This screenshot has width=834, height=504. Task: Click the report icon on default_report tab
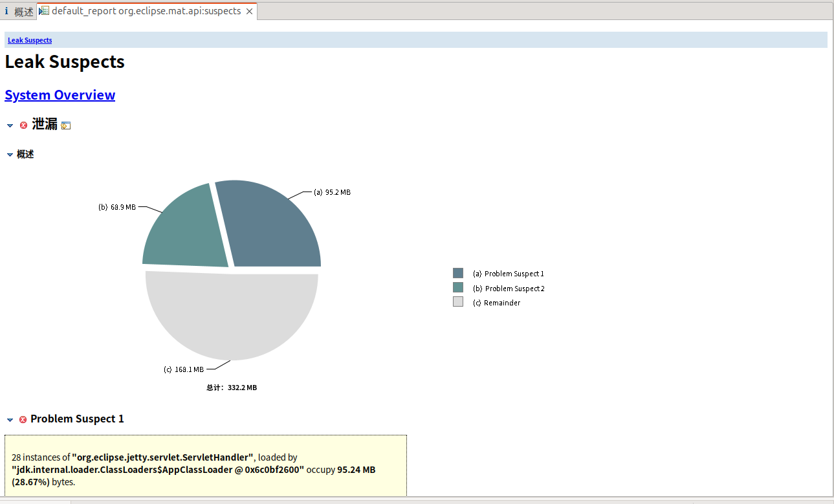pos(44,11)
